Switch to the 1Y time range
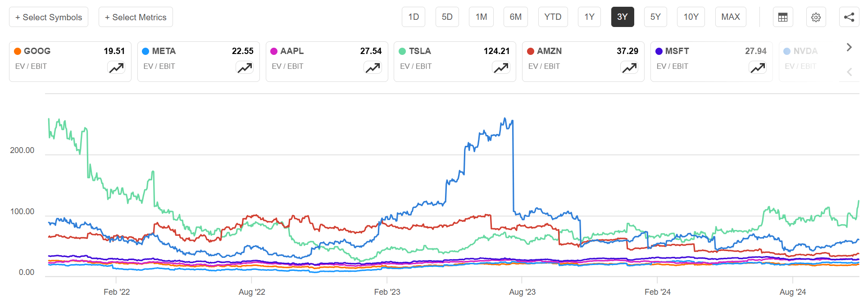 589,17
